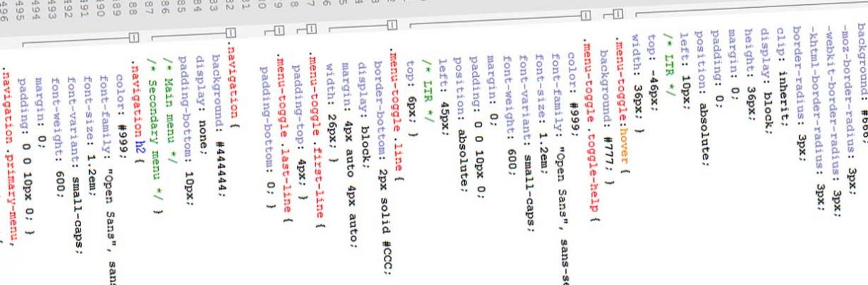Collapse the .menu-toggle .last-line fold marker
This screenshot has height=285, width=868.
click(278, 31)
